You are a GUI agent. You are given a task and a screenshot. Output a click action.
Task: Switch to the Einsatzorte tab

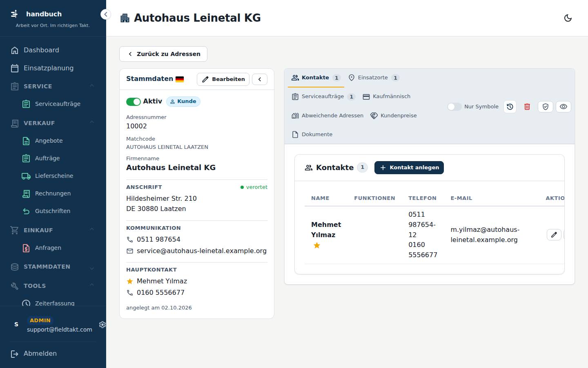pos(374,78)
